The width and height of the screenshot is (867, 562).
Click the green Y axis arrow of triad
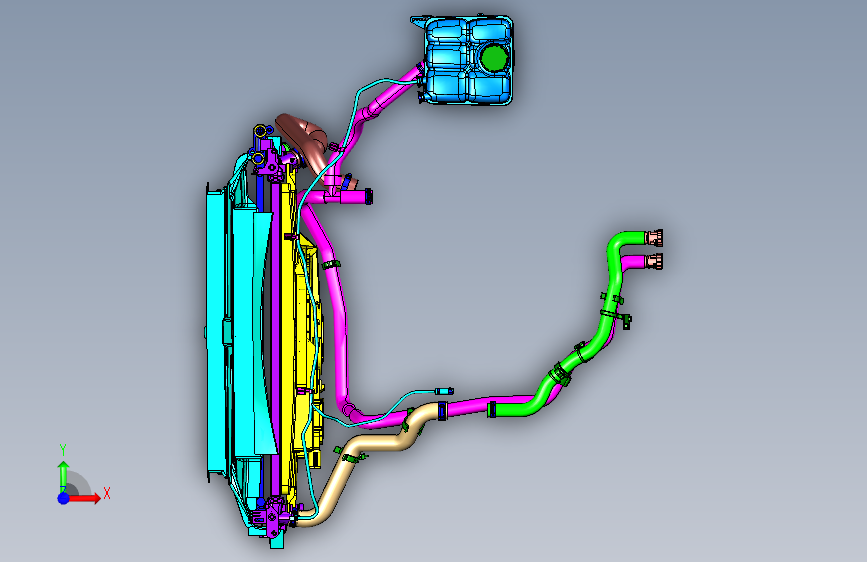point(64,475)
